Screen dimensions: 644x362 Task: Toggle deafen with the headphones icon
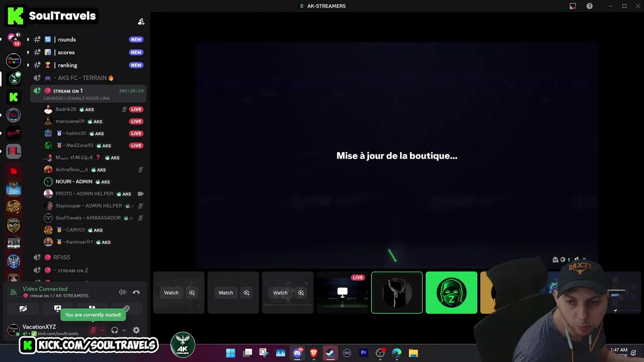point(115,330)
